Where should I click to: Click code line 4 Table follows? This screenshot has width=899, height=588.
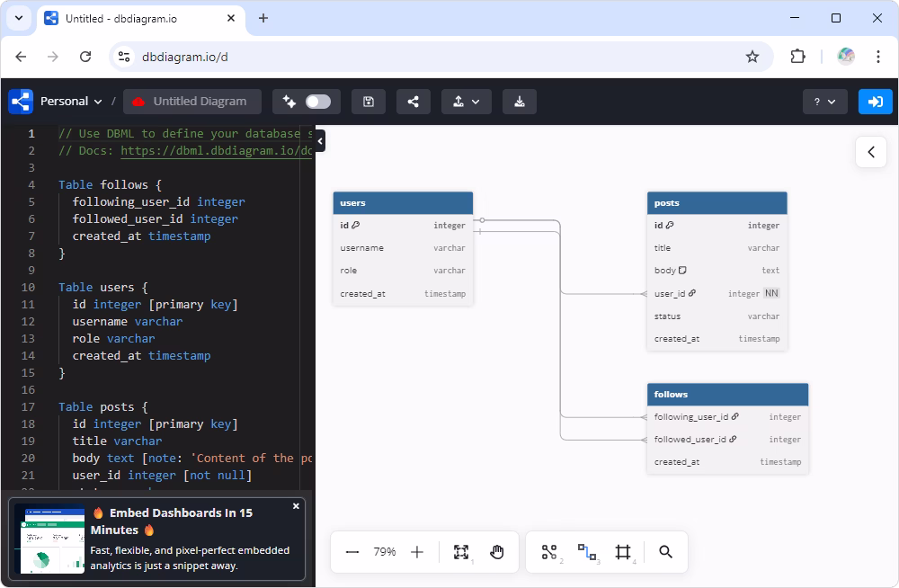[x=110, y=184]
